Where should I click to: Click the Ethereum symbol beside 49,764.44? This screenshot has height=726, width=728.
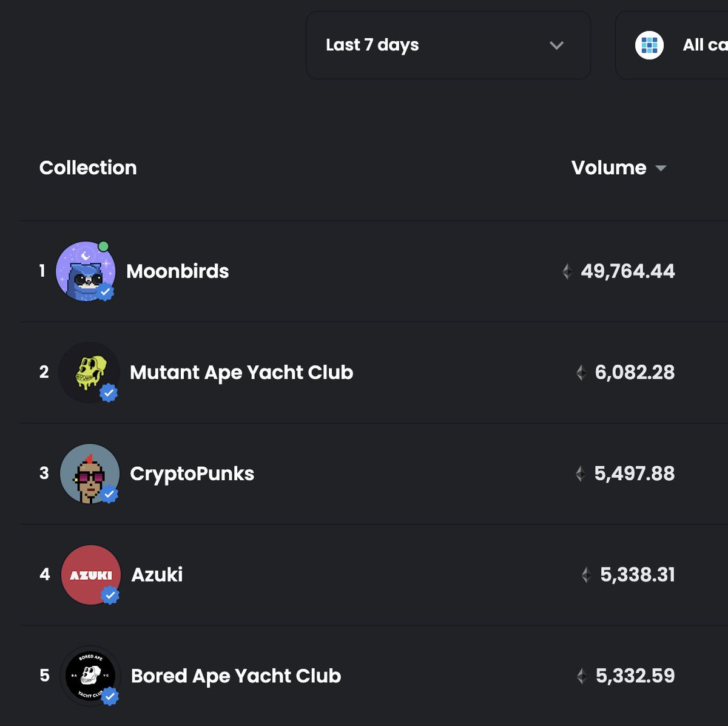click(x=567, y=271)
